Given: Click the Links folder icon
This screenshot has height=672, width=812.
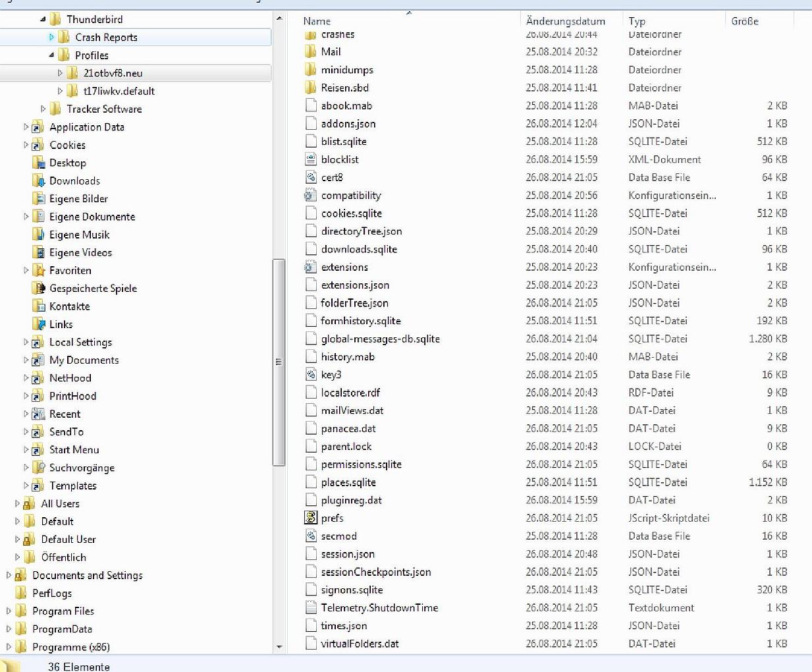Looking at the screenshot, I should [38, 324].
